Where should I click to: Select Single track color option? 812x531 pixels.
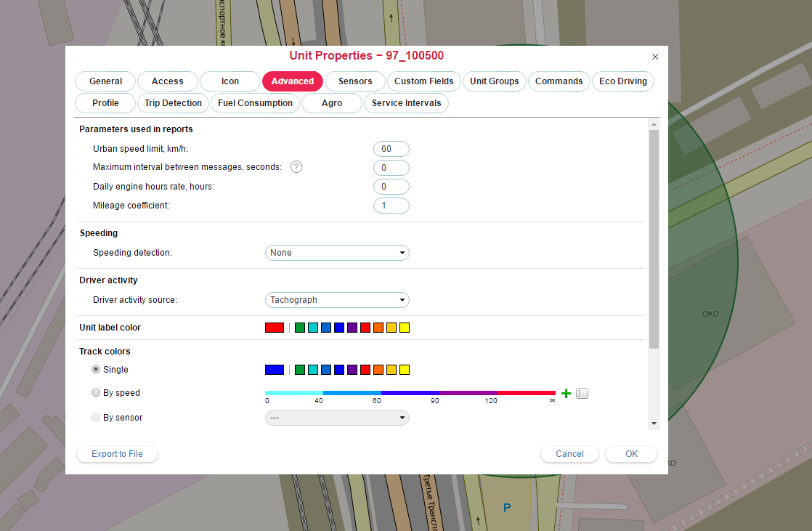pyautogui.click(x=96, y=370)
